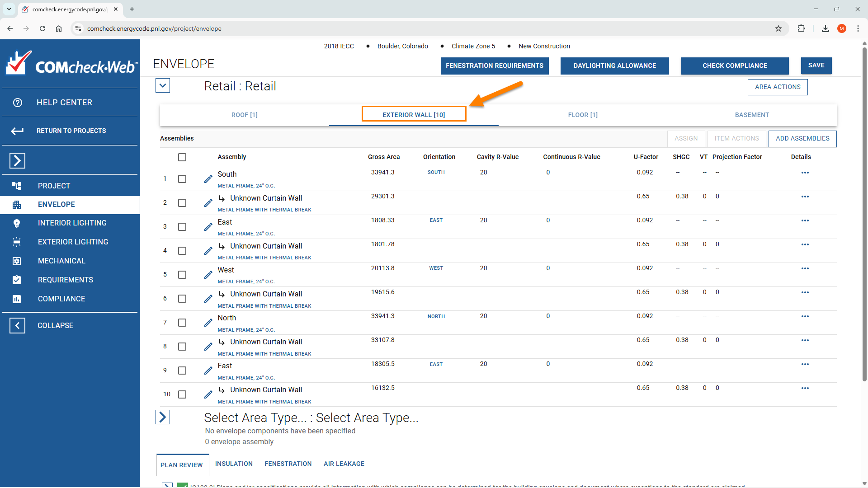This screenshot has width=868, height=488.
Task: Save the project with the Save button
Action: coord(816,66)
